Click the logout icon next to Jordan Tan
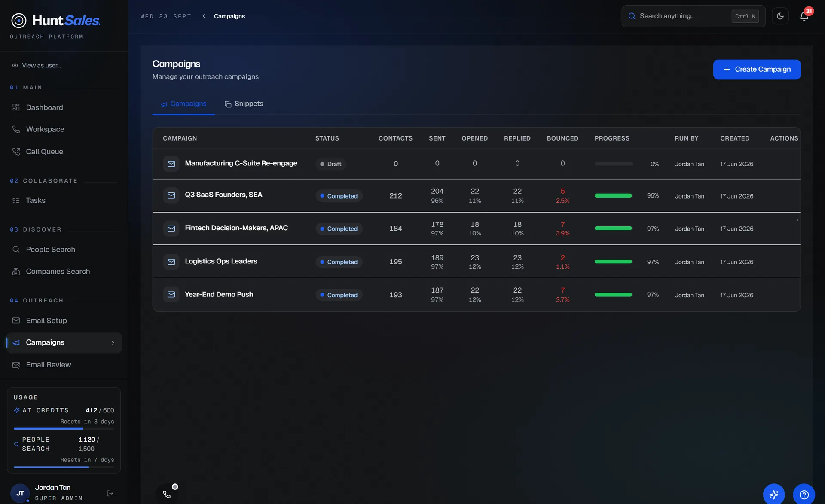The width and height of the screenshot is (825, 504). (110, 493)
